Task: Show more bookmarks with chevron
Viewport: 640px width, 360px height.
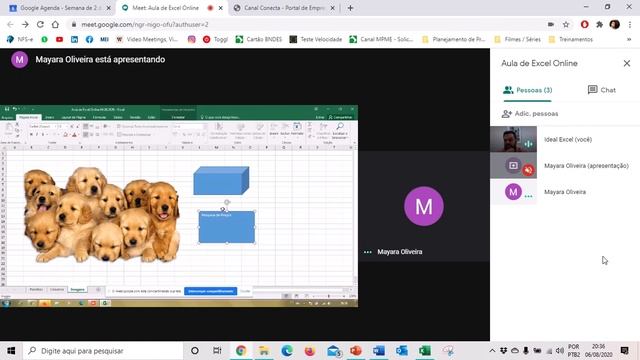Action: 629,39
